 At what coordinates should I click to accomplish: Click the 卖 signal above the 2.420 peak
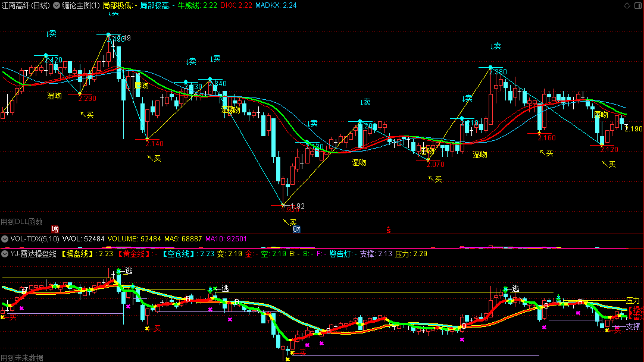[51, 34]
